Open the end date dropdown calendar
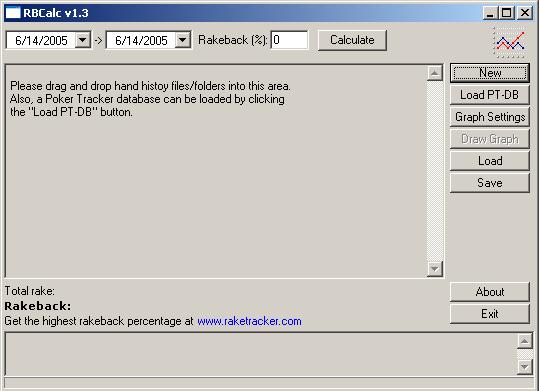 point(183,40)
